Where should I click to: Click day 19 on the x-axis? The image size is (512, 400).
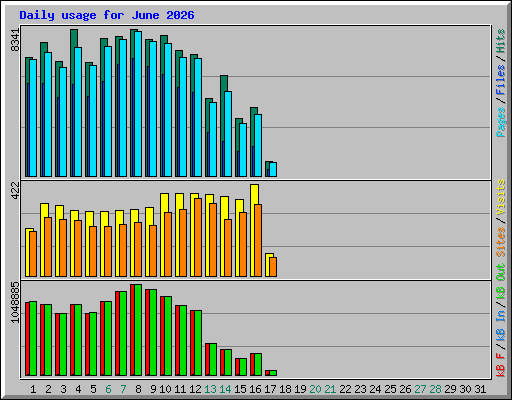[300, 389]
